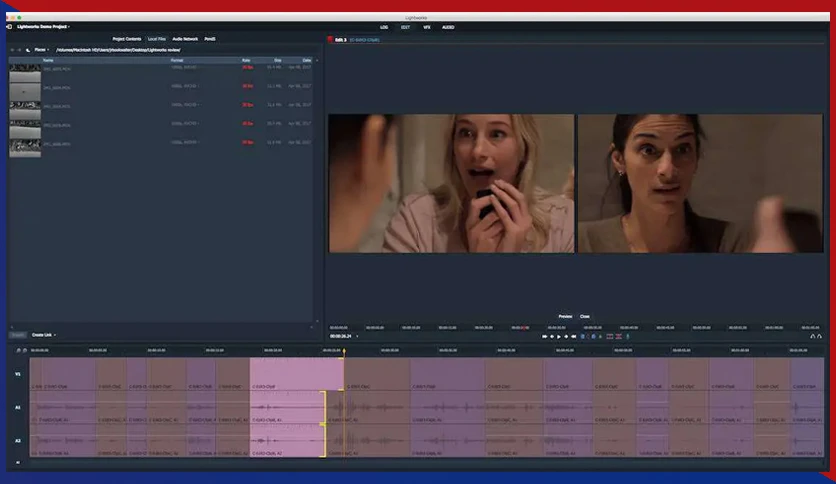This screenshot has width=836, height=484.
Task: Jump to the previous cut
Action: click(x=544, y=336)
